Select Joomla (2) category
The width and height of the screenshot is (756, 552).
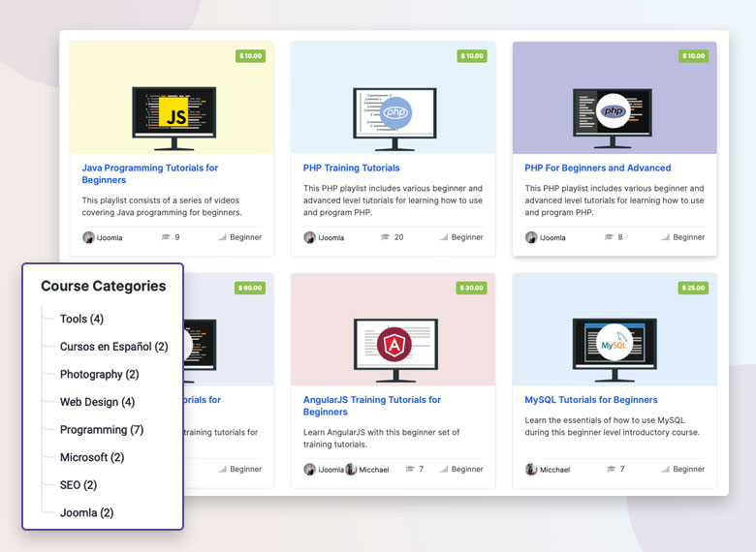pos(87,513)
